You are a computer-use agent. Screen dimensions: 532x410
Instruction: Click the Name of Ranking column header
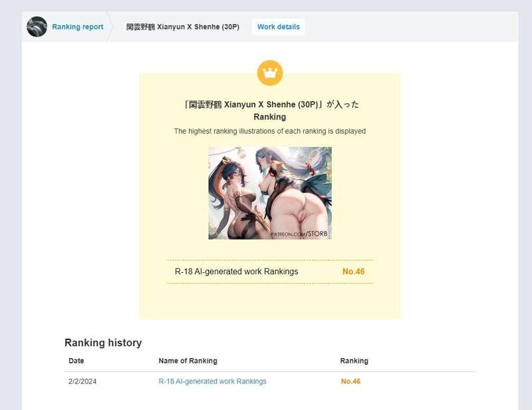click(x=188, y=361)
